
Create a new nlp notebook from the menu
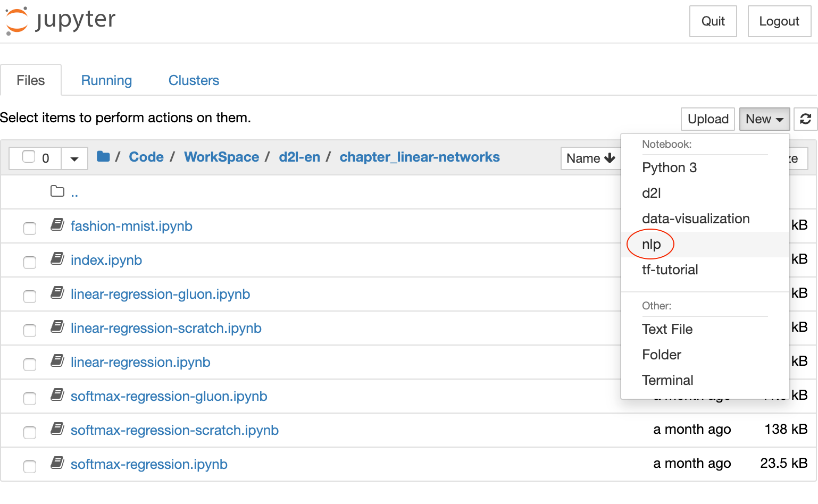tap(651, 244)
